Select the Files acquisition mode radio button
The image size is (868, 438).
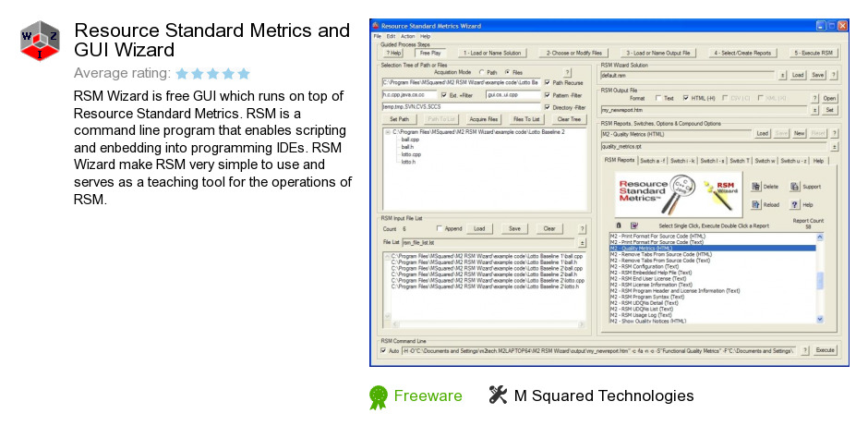point(507,73)
